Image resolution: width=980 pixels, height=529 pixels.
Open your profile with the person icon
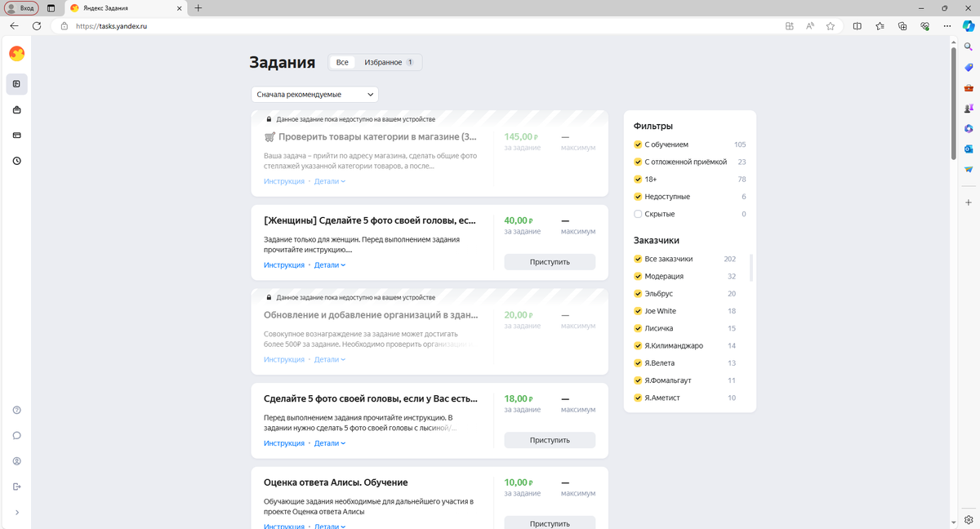click(x=16, y=460)
